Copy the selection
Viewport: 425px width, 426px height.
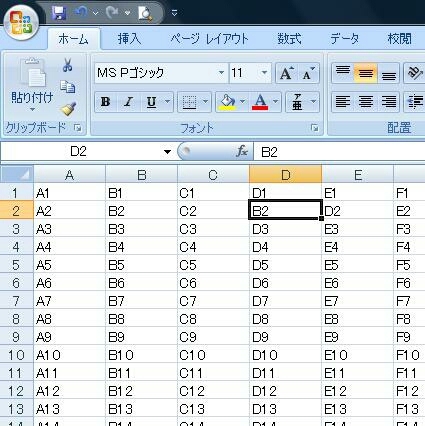[68, 87]
